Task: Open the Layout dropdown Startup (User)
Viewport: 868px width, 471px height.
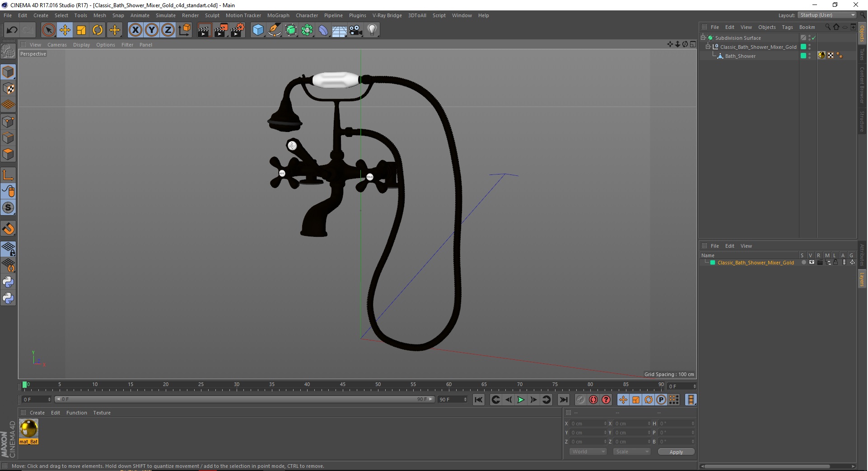Action: point(827,15)
